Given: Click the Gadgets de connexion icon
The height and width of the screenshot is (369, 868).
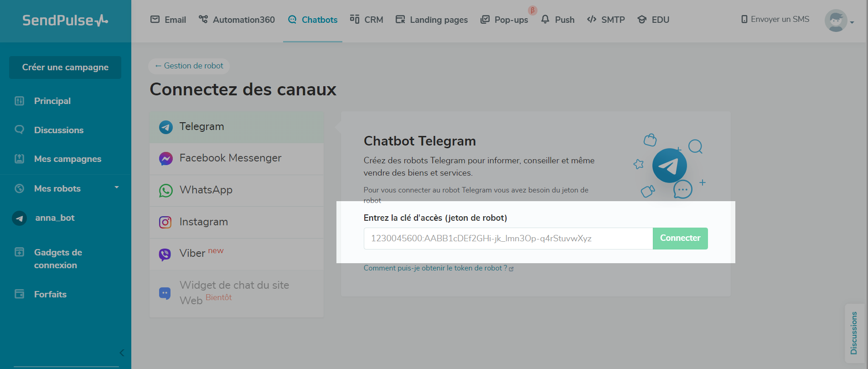Looking at the screenshot, I should pos(19,252).
